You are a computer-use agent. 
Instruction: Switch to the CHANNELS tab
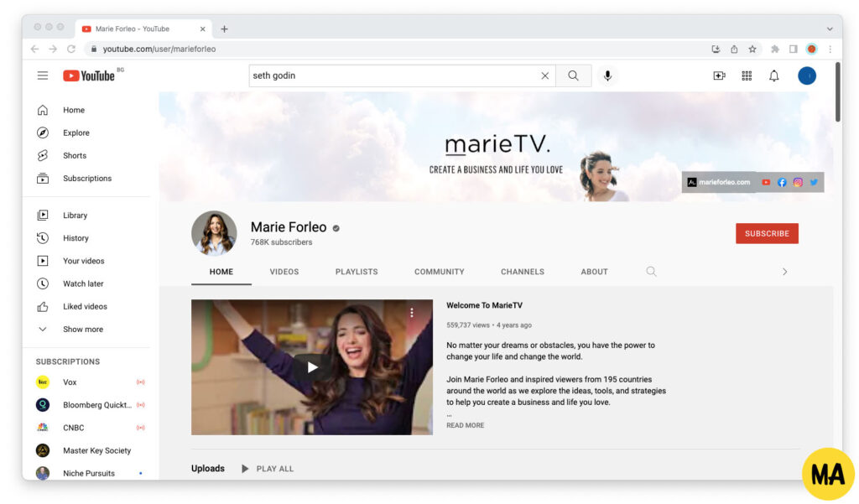(x=522, y=272)
